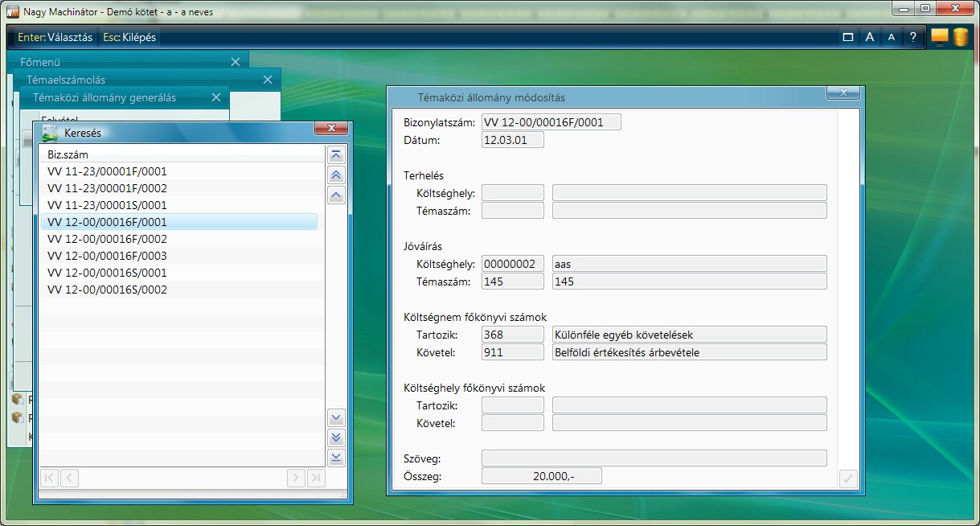Open help with the question mark icon

pyautogui.click(x=912, y=37)
